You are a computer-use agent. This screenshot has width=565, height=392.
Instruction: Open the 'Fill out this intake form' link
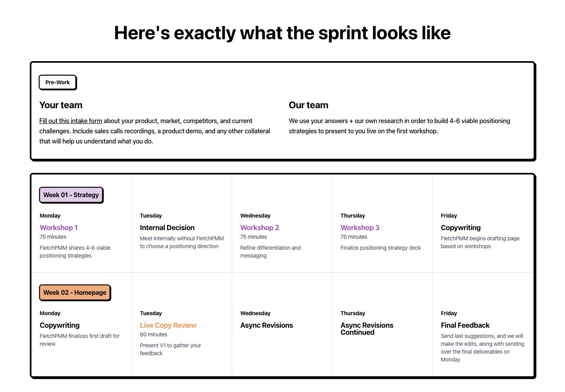(x=71, y=121)
